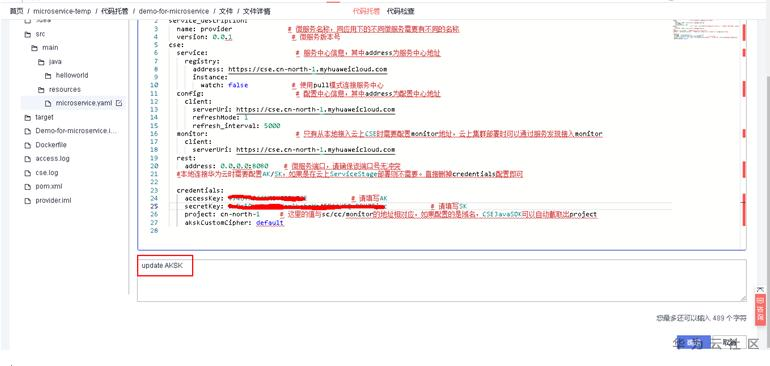Open the src folder in file tree

[40, 34]
